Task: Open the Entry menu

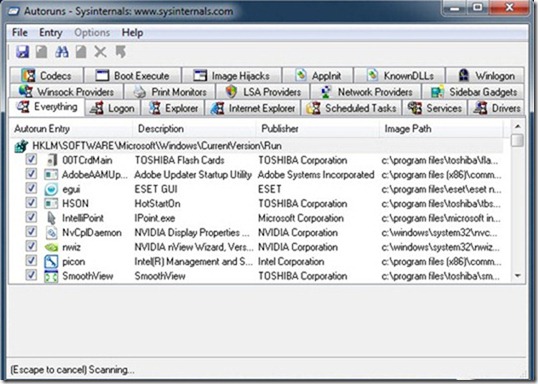Action: coord(50,33)
